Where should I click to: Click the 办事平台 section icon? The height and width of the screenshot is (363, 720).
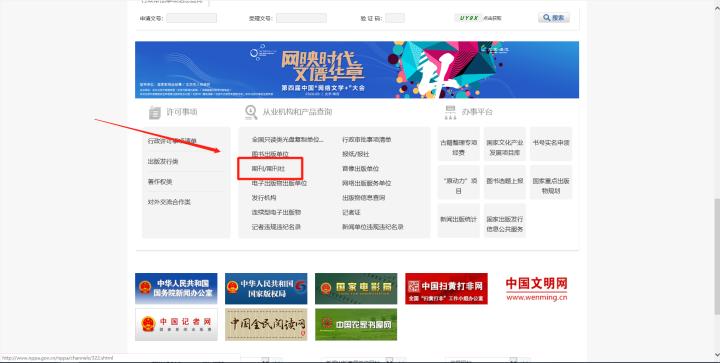[x=450, y=112]
